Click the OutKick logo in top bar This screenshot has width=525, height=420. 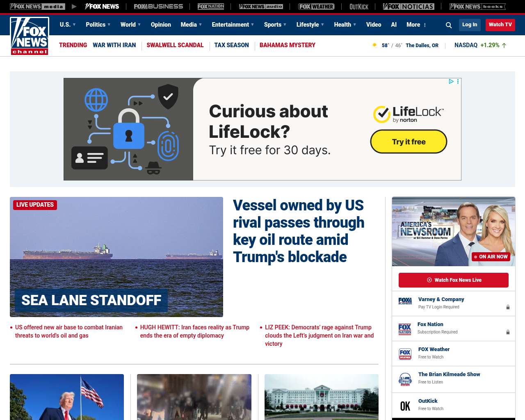pyautogui.click(x=359, y=7)
